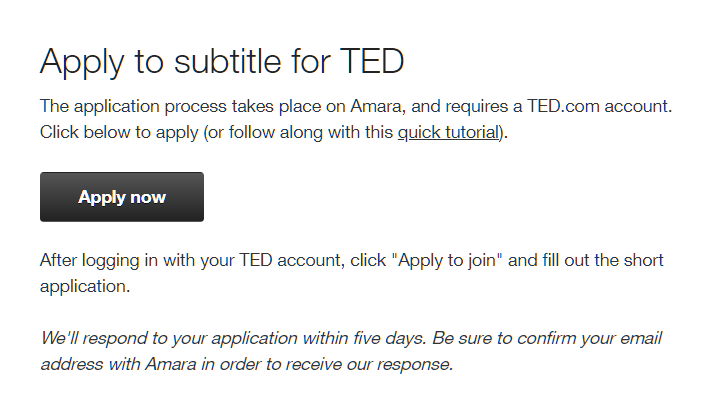
Task: Click "TED account" text in third paragraph
Action: click(x=290, y=260)
